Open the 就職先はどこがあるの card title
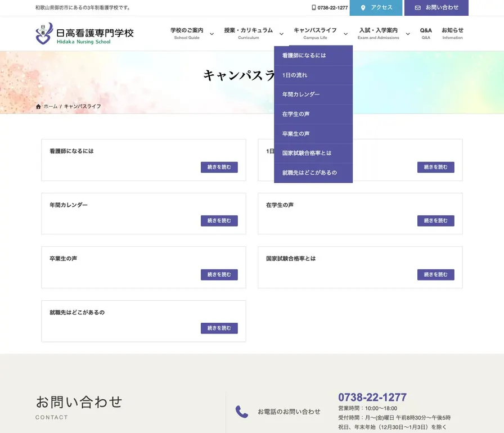Viewport: 504px width, 433px height. click(x=77, y=313)
